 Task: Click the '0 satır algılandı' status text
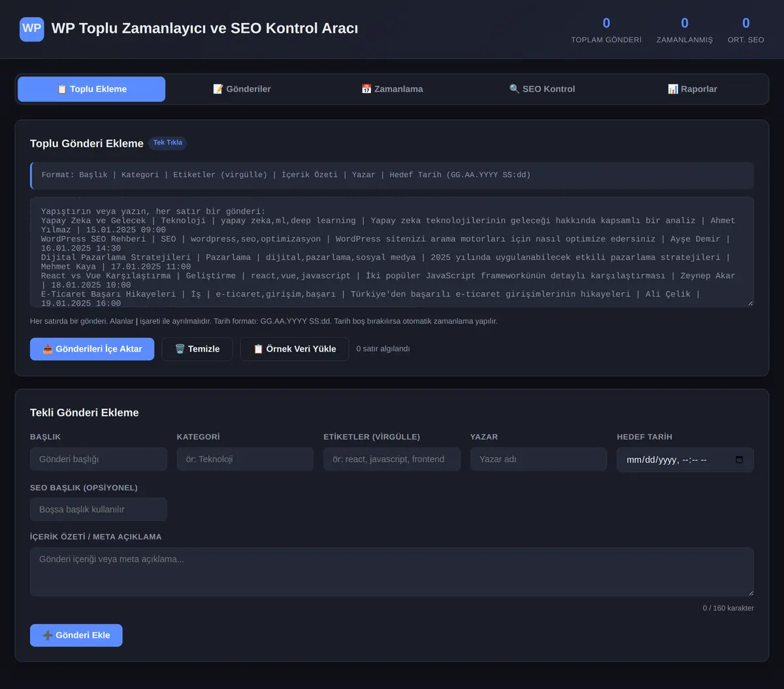(x=383, y=349)
